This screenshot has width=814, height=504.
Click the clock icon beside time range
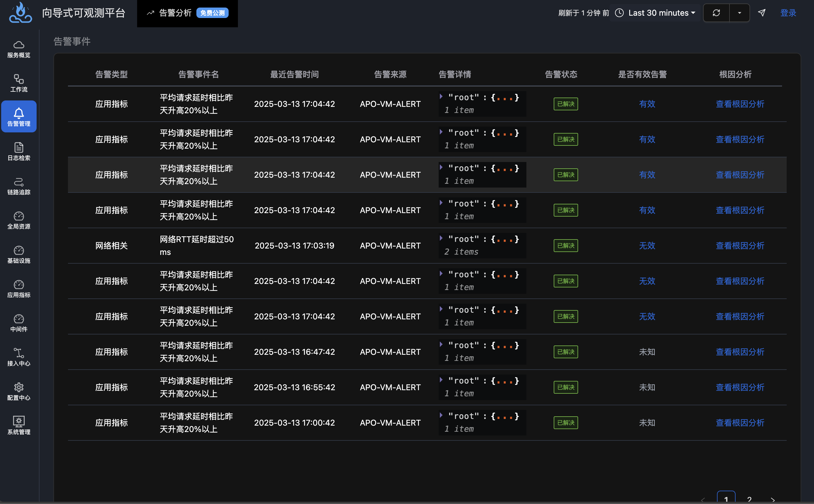(619, 13)
